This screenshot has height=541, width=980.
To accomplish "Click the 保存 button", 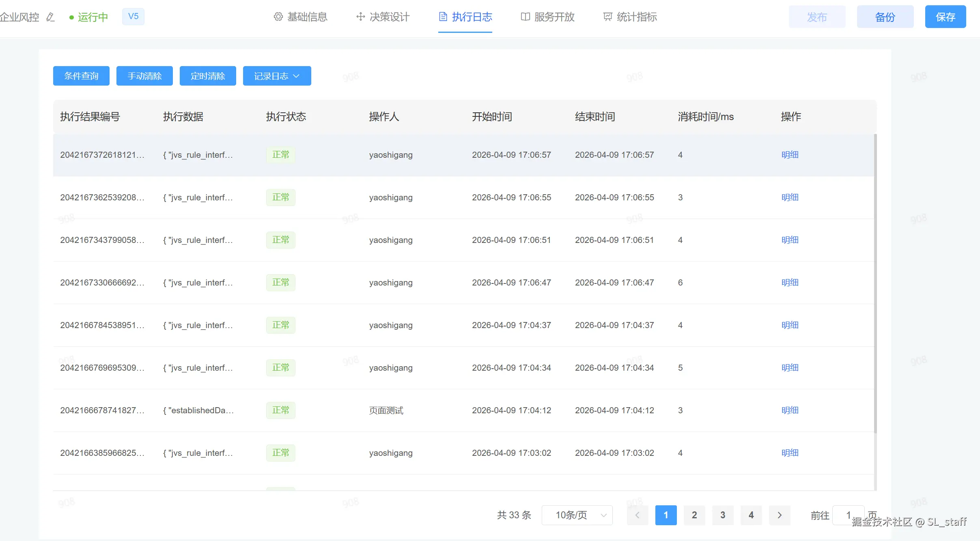I will 945,17.
